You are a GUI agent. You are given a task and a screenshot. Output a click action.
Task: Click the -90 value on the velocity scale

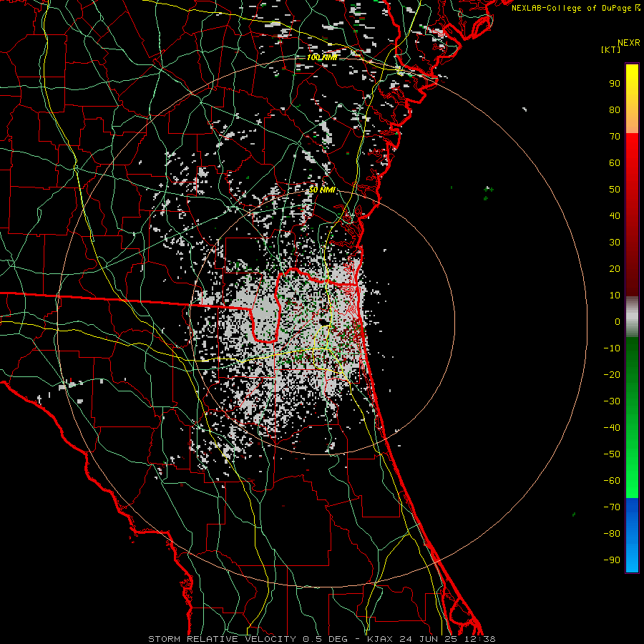coord(612,560)
